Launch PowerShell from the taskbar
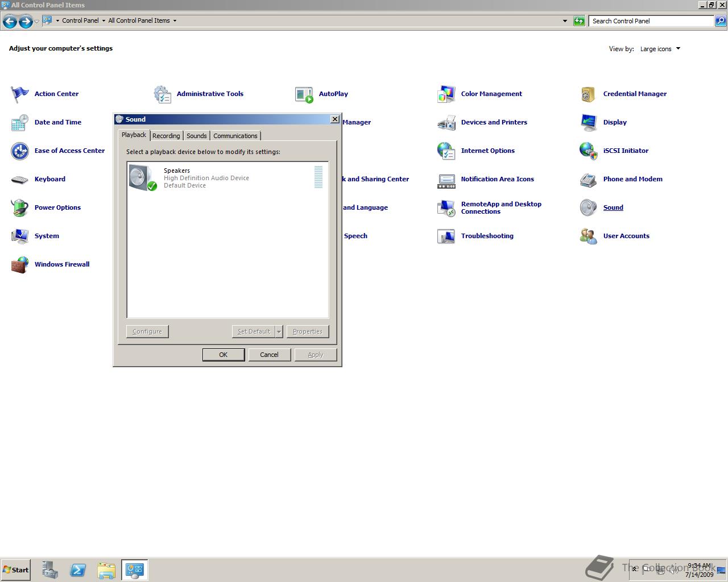 [x=78, y=570]
